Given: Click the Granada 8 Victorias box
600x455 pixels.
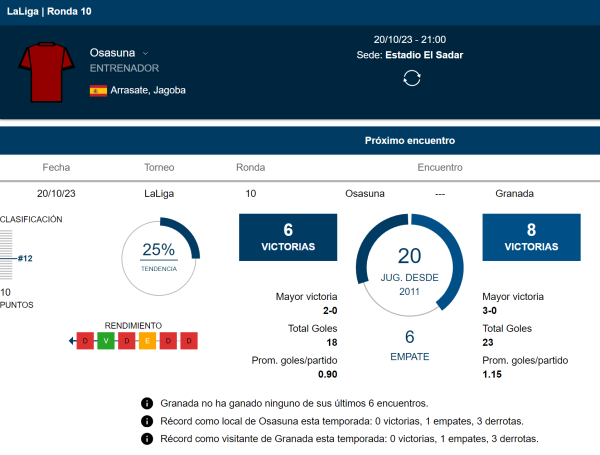Looking at the screenshot, I should tap(531, 236).
